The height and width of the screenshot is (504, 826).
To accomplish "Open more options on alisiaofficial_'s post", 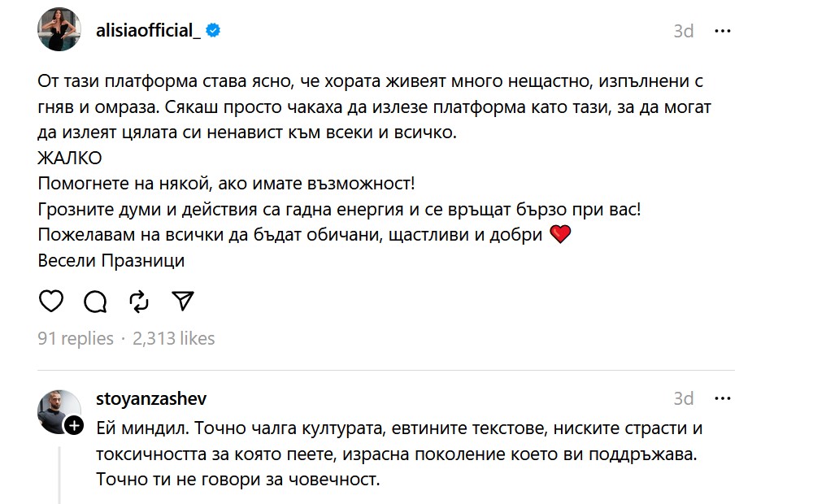I will (x=724, y=31).
